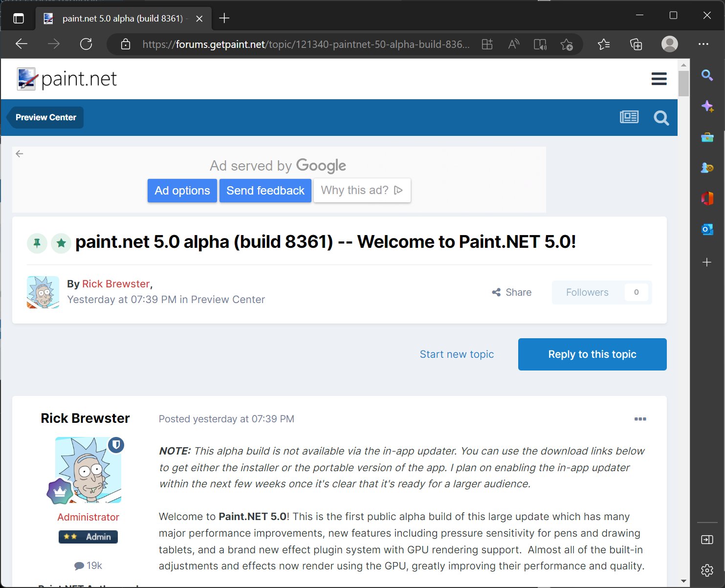Open Rick Brewster name in post sidebar
The height and width of the screenshot is (588, 725).
point(85,418)
